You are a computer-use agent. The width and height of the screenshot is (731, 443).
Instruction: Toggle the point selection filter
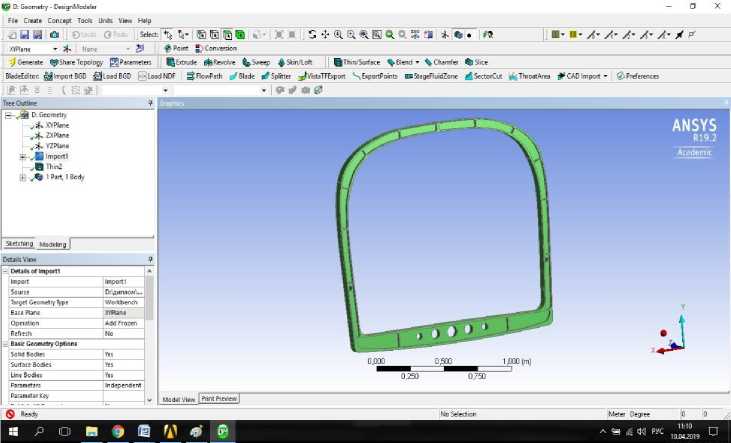(x=201, y=35)
